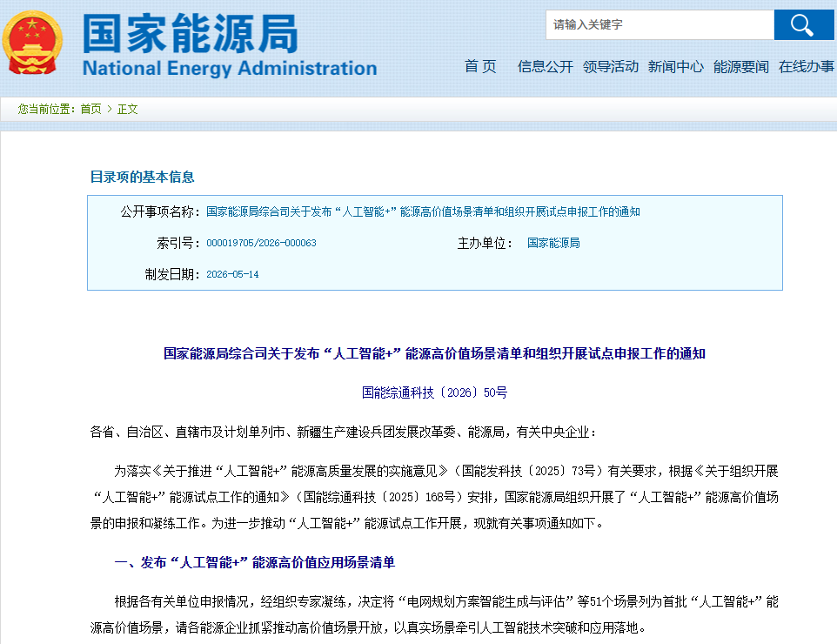
Task: Click the 索引号 label
Action: pyautogui.click(x=177, y=243)
